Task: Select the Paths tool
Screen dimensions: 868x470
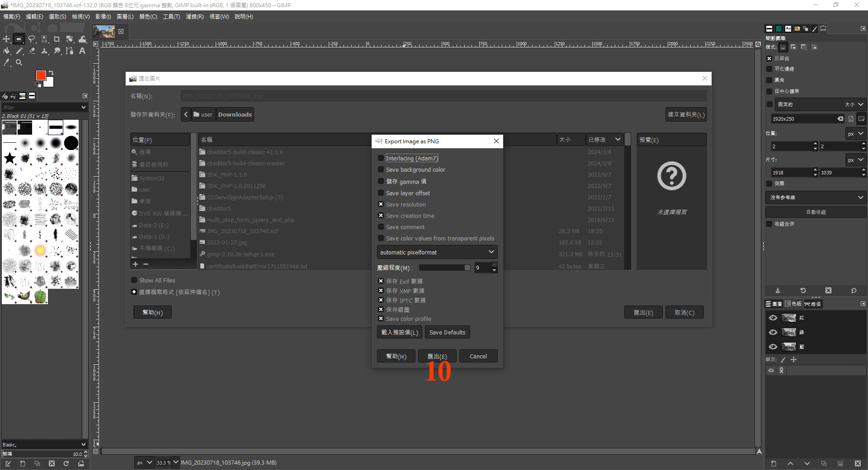Action: (x=70, y=51)
